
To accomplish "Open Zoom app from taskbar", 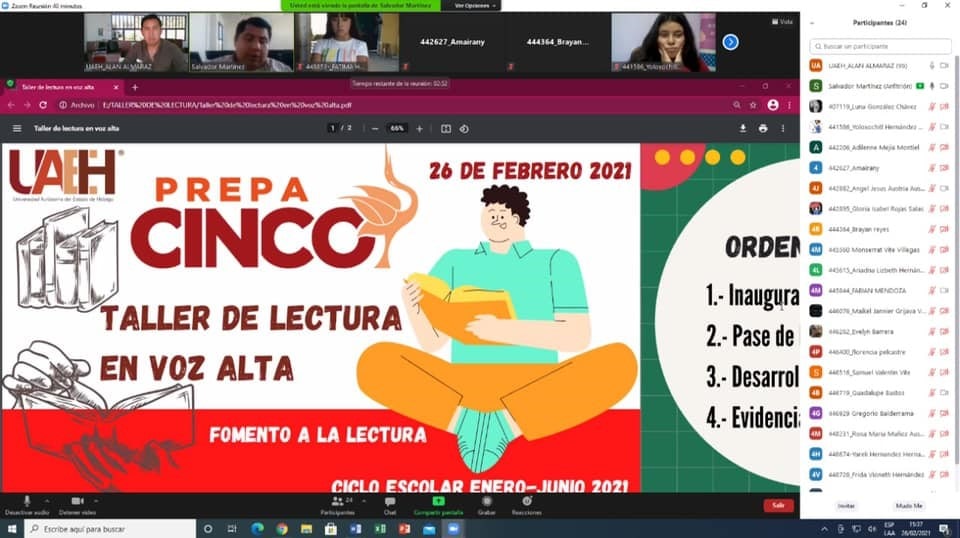I will click(x=453, y=529).
